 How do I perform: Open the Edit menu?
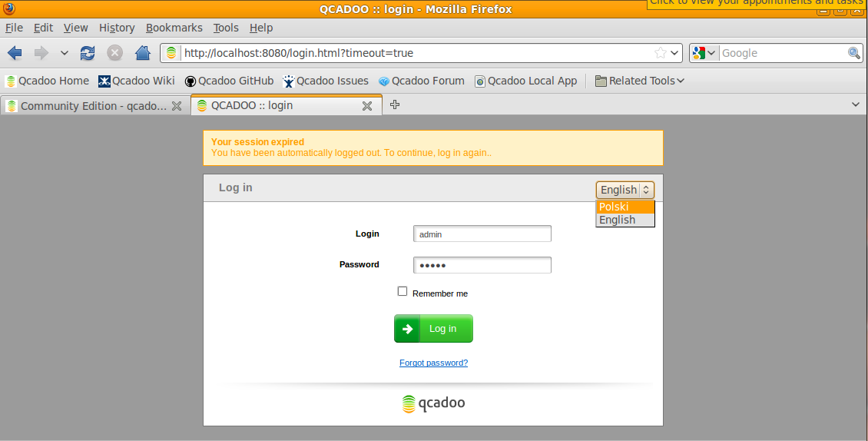tap(43, 28)
